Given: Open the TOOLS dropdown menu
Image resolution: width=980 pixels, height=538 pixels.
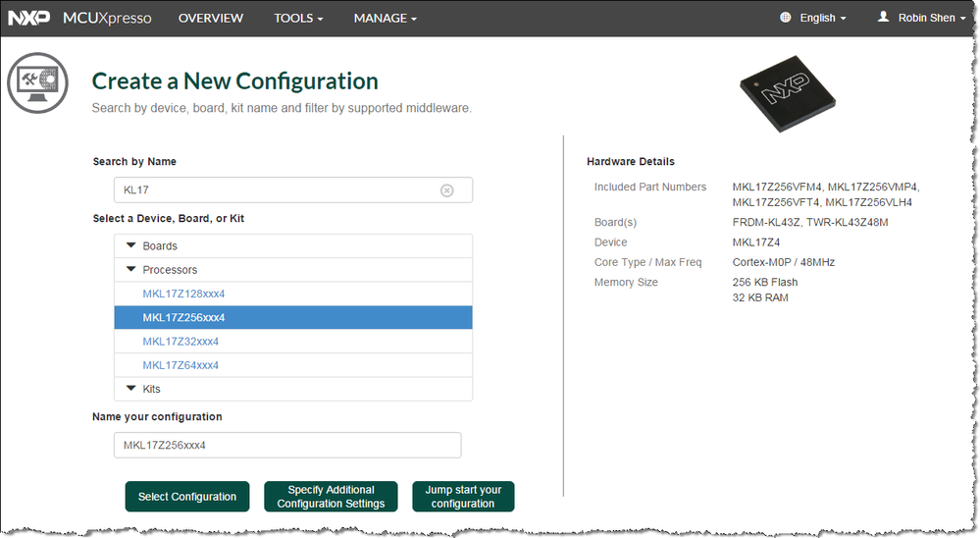Looking at the screenshot, I should click(298, 18).
